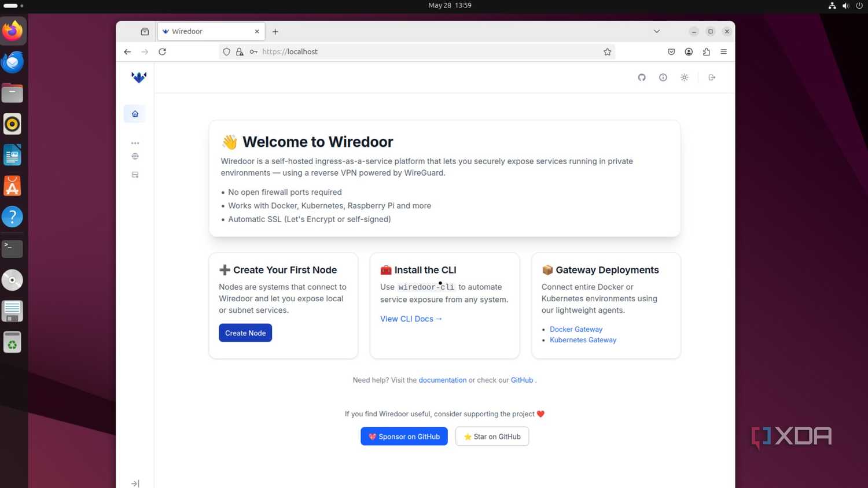Open LibreOffice Writer from the dock
The width and height of the screenshot is (868, 488).
click(12, 155)
